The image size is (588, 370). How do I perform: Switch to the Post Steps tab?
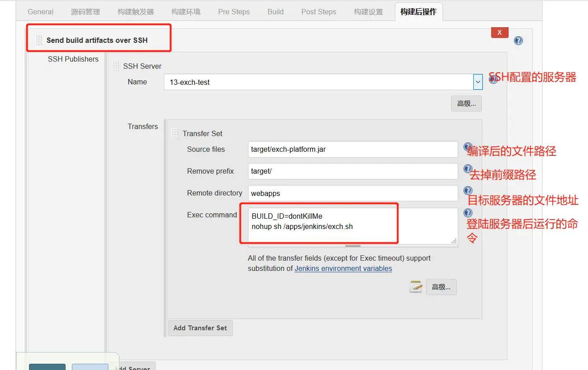point(319,12)
